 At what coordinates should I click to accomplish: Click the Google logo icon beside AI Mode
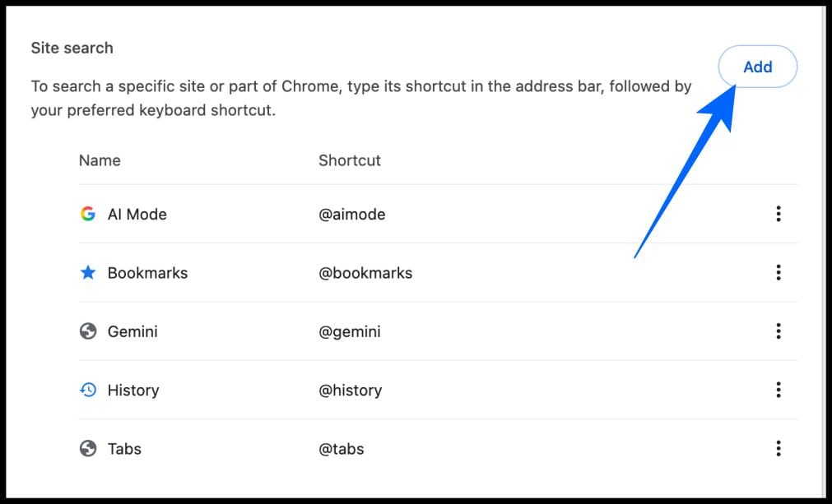pos(88,214)
